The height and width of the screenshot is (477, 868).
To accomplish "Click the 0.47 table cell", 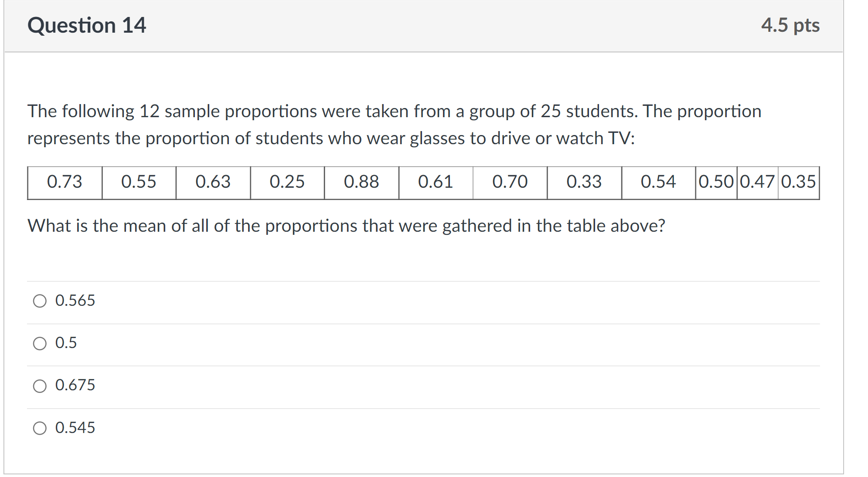I will point(757,183).
